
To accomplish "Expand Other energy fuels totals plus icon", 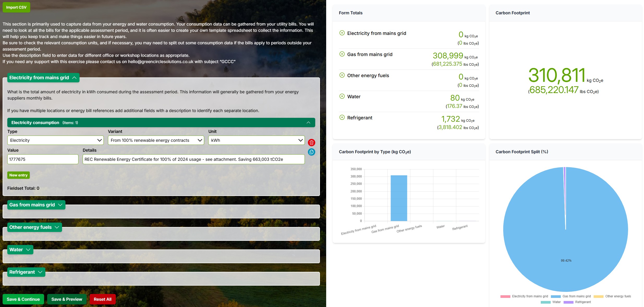I will [x=342, y=75].
